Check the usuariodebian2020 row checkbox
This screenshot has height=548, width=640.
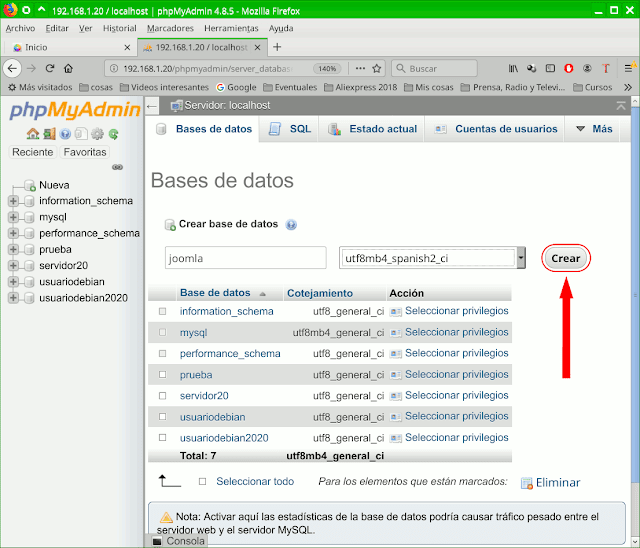pyautogui.click(x=162, y=437)
